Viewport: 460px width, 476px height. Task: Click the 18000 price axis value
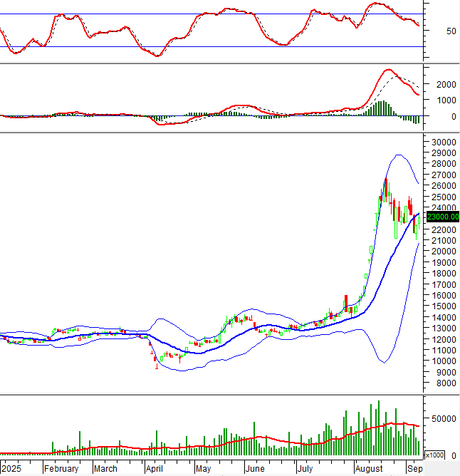[444, 273]
